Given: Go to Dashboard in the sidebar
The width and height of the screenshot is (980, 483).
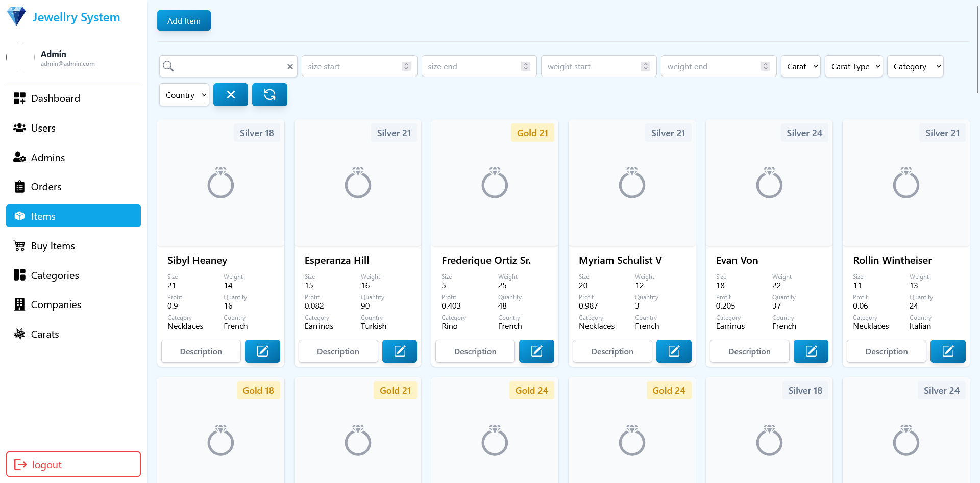Looking at the screenshot, I should coord(55,98).
